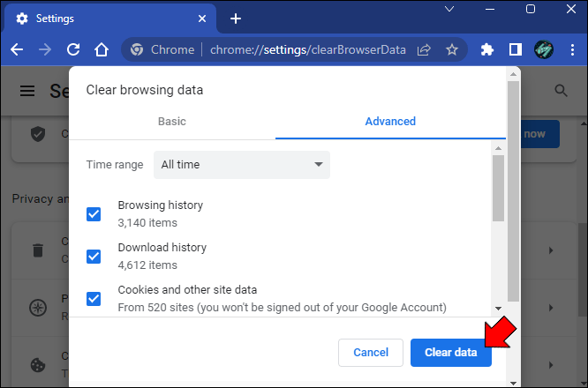Select the Advanced tab

(390, 122)
